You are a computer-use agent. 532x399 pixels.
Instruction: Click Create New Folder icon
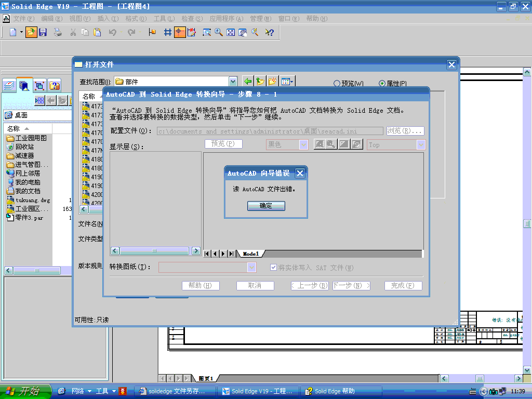tap(272, 82)
